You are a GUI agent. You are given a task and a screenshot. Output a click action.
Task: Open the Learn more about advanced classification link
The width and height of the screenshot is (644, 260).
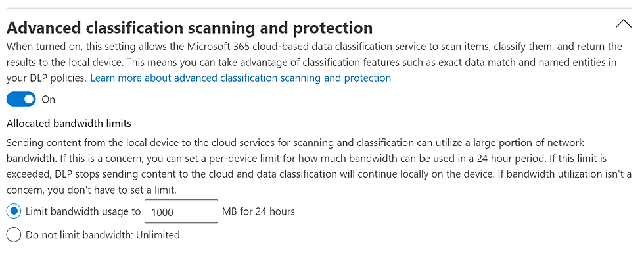click(241, 78)
